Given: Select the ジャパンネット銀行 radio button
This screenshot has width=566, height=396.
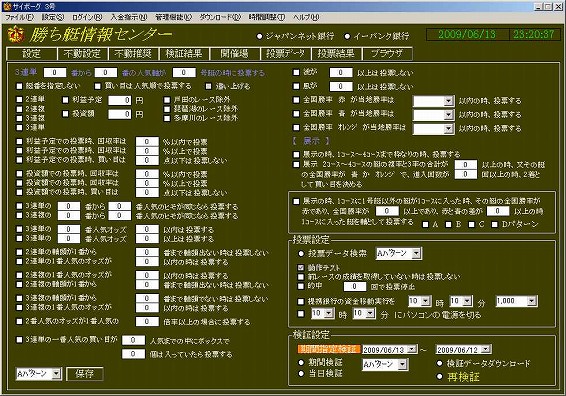Looking at the screenshot, I should [x=259, y=36].
